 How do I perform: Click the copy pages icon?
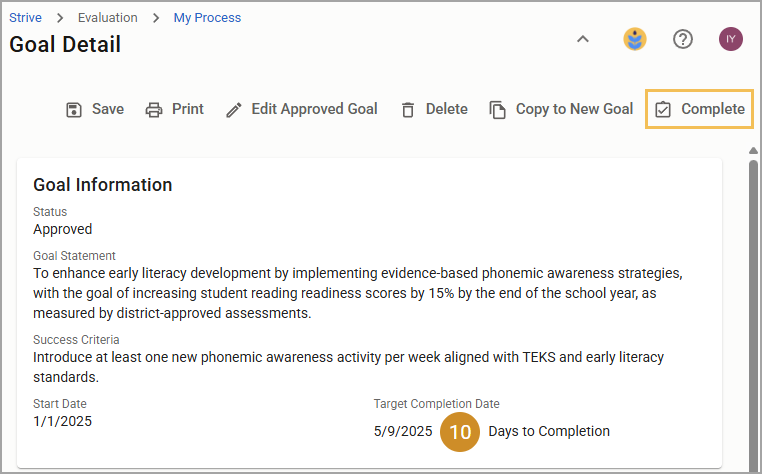498,110
